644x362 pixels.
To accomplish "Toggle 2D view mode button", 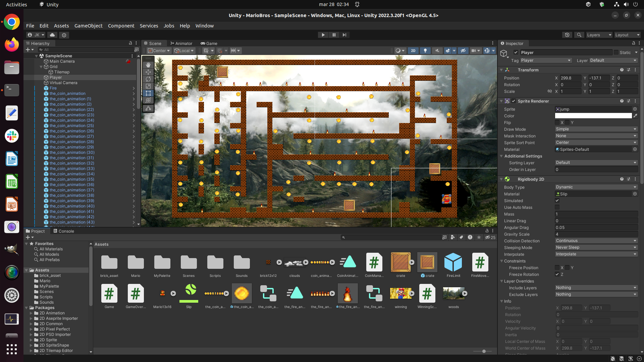I will [x=413, y=51].
